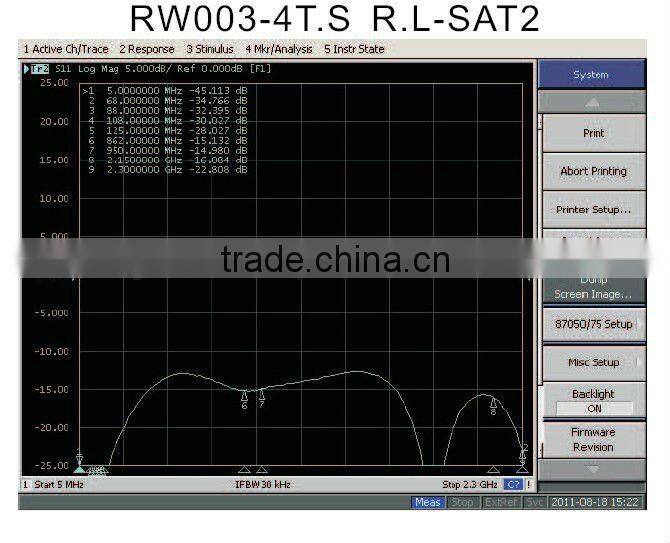The height and width of the screenshot is (543, 670).
Task: Click the C? correction status indicator
Action: click(513, 484)
